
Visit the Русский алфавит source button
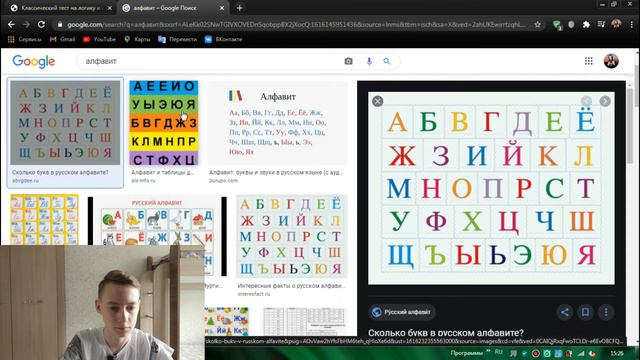(402, 312)
